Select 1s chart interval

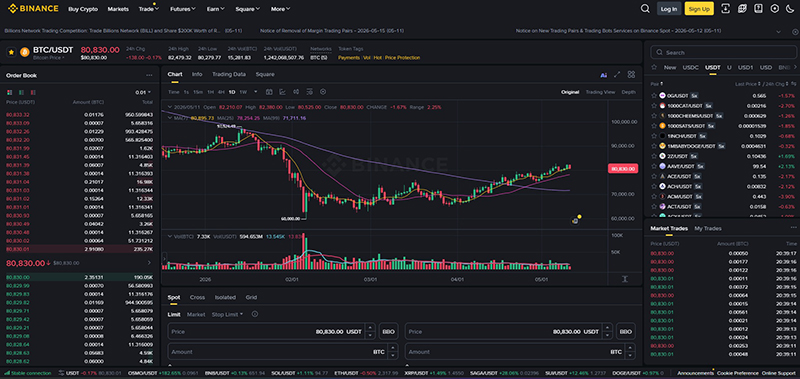(186, 92)
